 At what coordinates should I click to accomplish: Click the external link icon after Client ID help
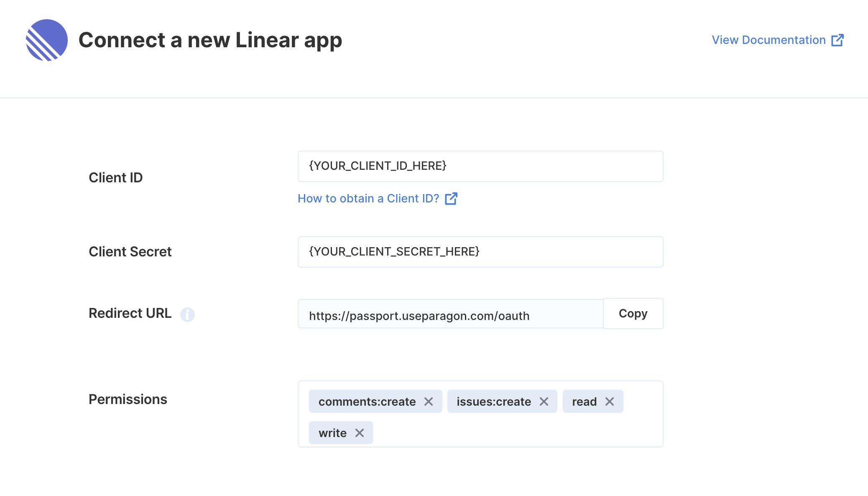click(451, 199)
